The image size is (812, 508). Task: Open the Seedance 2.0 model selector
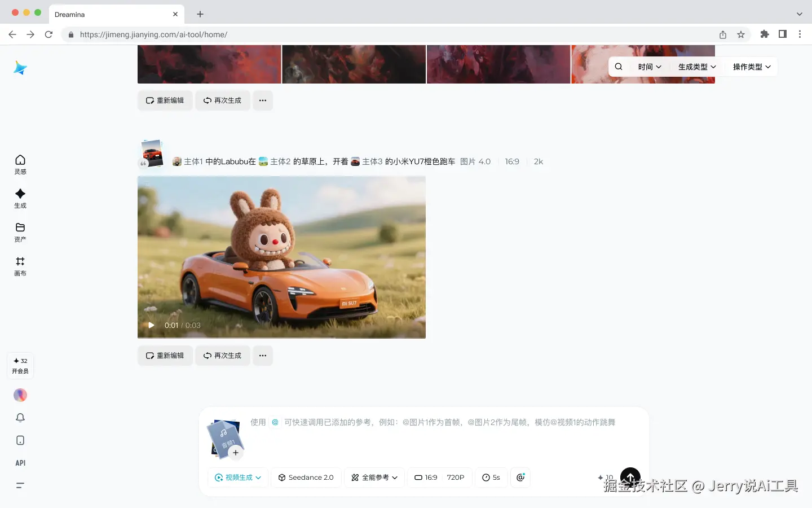pos(306,478)
